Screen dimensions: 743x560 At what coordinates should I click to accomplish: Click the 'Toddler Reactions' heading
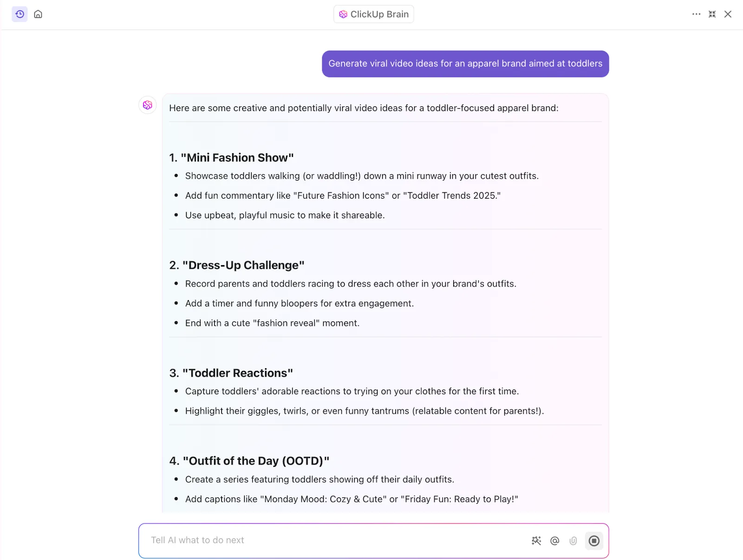tap(231, 373)
